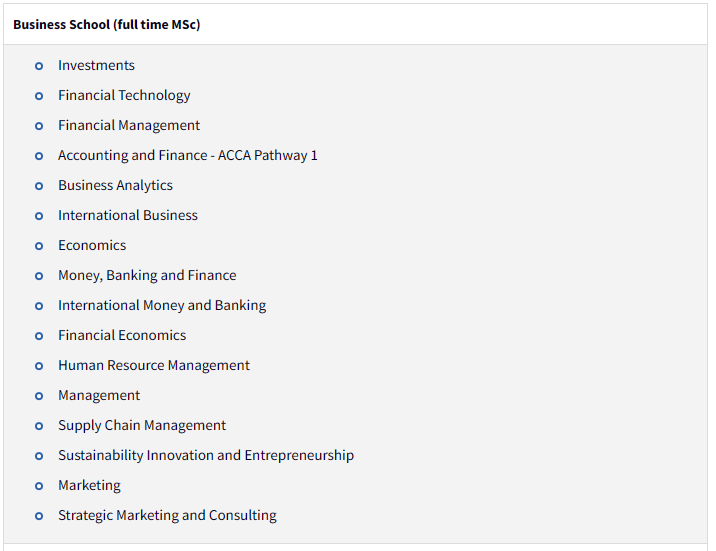This screenshot has height=551, width=716.
Task: Choose International Money and Banking
Action: pos(162,305)
